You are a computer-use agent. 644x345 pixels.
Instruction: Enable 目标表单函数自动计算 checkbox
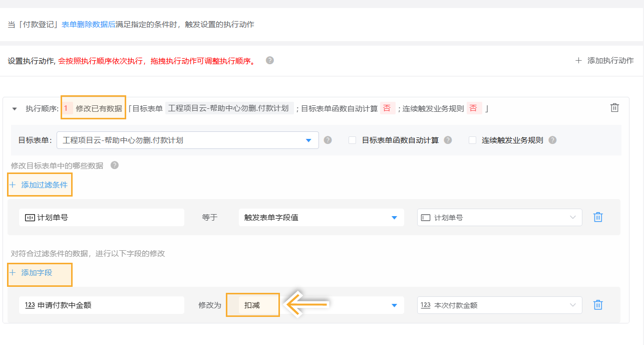pyautogui.click(x=352, y=140)
